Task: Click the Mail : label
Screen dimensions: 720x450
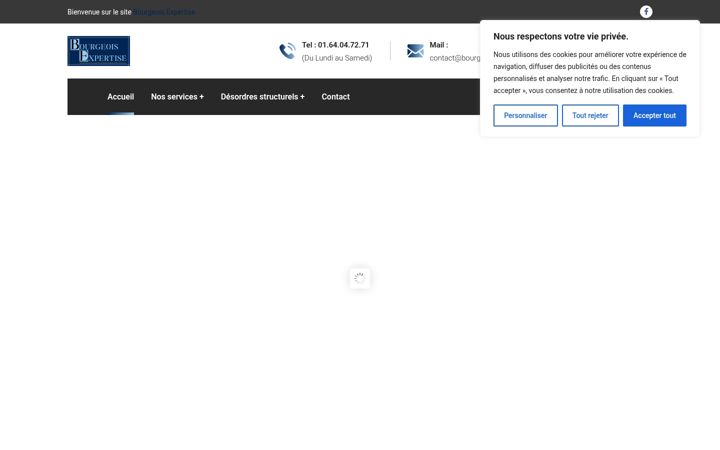Action: (439, 45)
